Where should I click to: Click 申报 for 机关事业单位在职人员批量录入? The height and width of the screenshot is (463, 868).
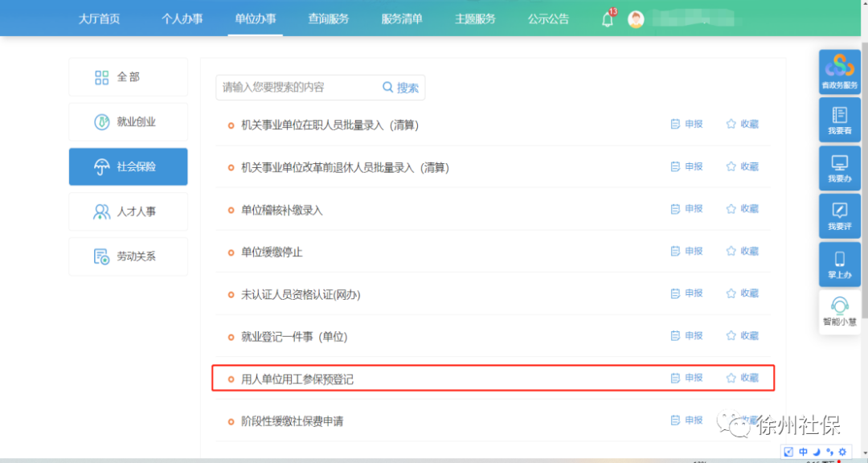pyautogui.click(x=686, y=124)
